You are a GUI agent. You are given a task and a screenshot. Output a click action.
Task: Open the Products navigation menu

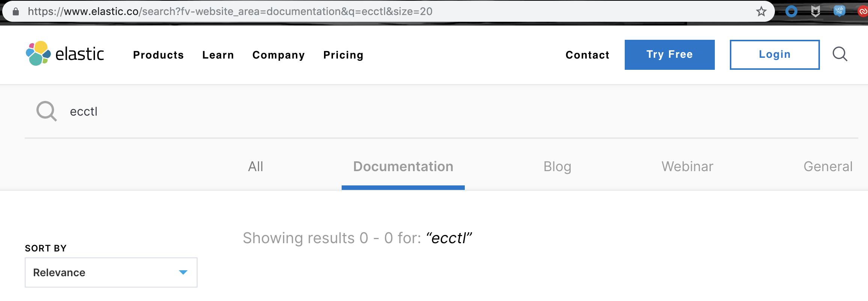coord(158,55)
